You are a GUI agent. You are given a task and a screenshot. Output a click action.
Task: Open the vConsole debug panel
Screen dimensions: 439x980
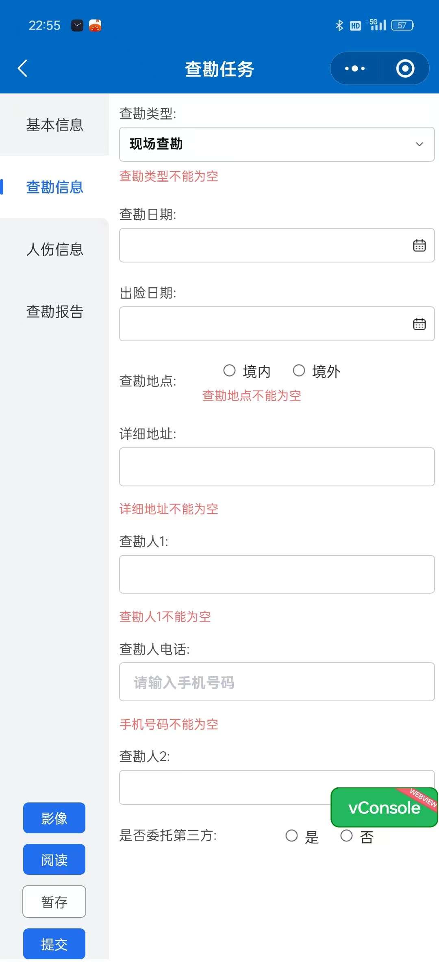[384, 808]
